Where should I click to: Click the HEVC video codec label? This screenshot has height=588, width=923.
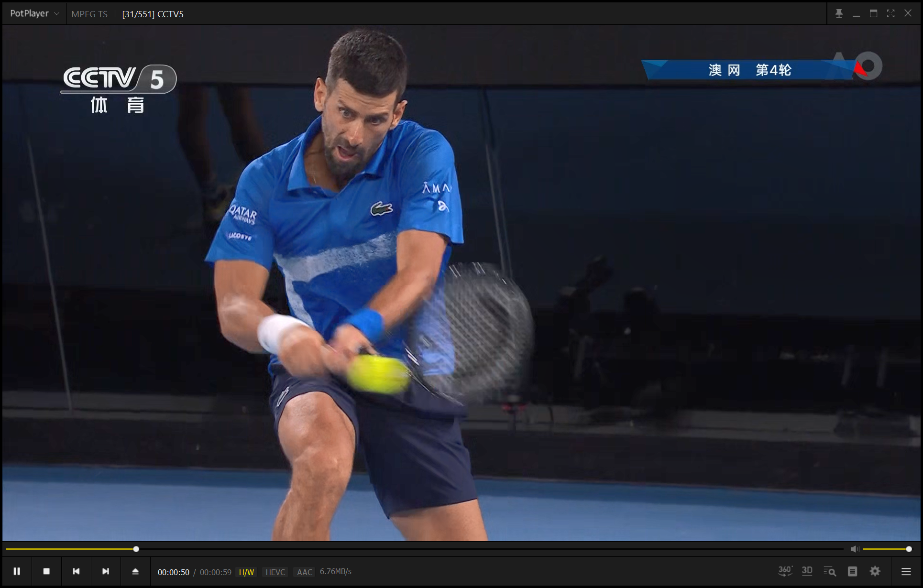(275, 572)
